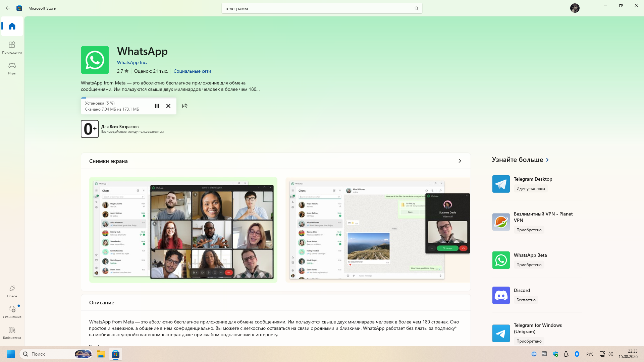The width and height of the screenshot is (644, 362).
Task: Open the user profile avatar menu
Action: (575, 8)
